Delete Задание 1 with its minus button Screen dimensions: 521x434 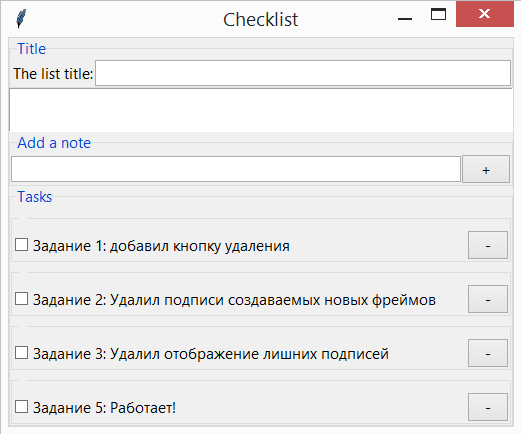coord(488,245)
